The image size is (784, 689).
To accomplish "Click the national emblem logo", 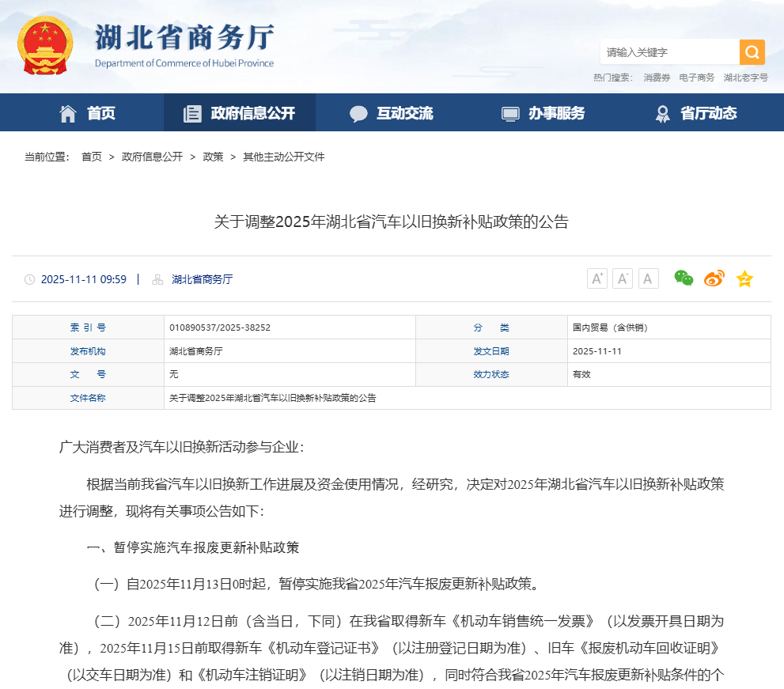I will tap(45, 44).
